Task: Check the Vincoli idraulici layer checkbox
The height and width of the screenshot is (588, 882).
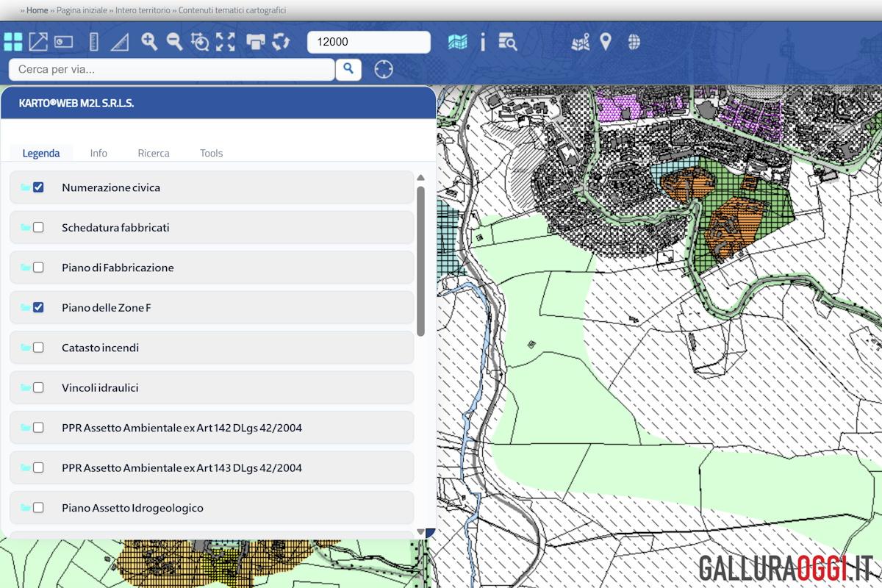Action: (x=38, y=387)
